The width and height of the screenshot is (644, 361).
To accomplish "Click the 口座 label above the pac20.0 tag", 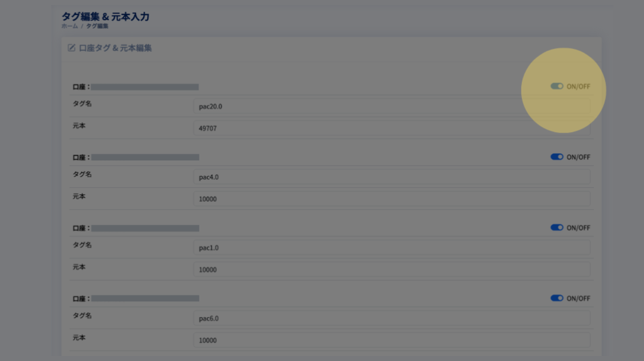I will point(81,87).
